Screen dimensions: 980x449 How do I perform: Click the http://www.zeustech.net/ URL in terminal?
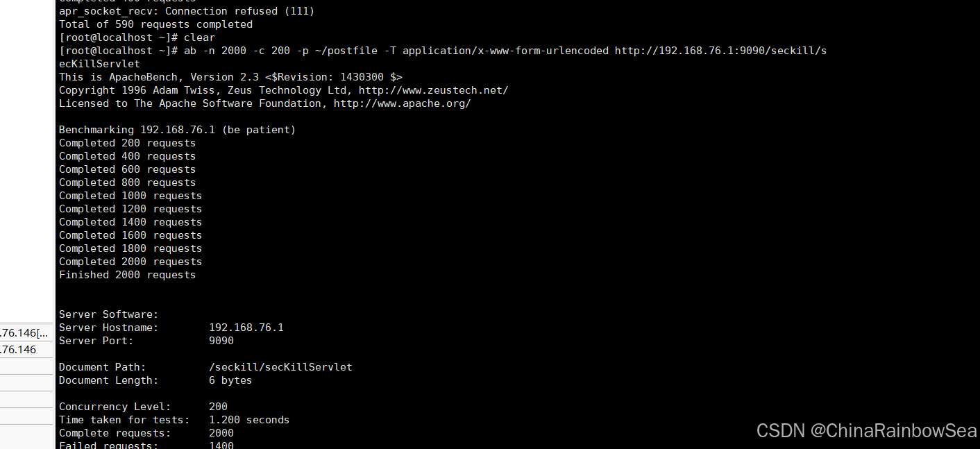click(433, 90)
